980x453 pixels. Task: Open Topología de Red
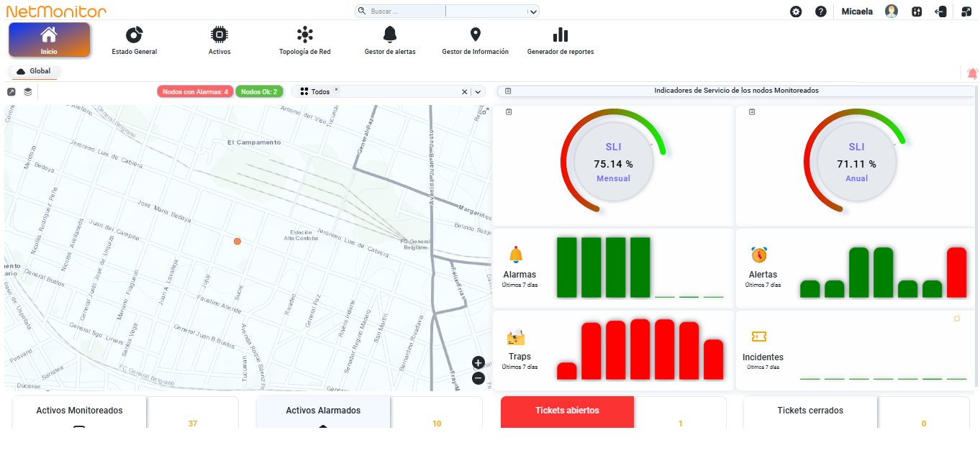click(305, 40)
